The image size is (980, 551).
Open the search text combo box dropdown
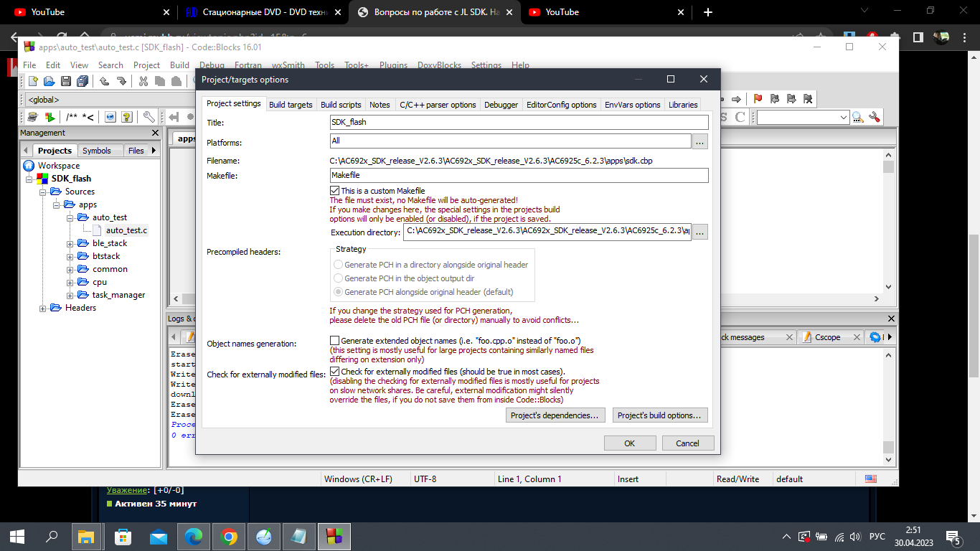tap(844, 117)
